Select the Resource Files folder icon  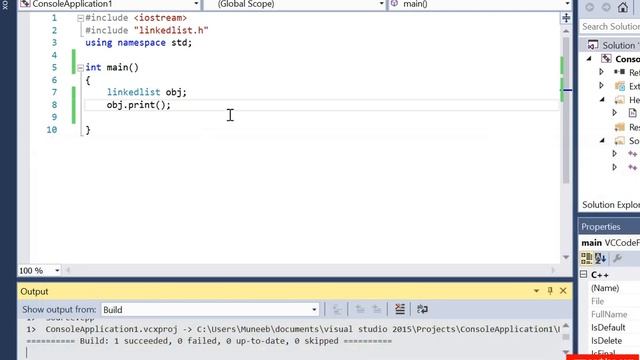[x=620, y=127]
